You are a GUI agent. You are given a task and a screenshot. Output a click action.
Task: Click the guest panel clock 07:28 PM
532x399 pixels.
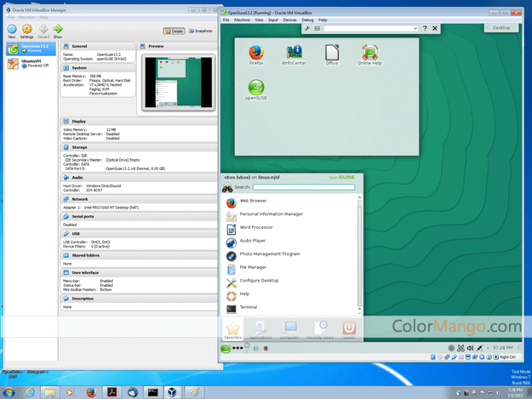pos(502,348)
